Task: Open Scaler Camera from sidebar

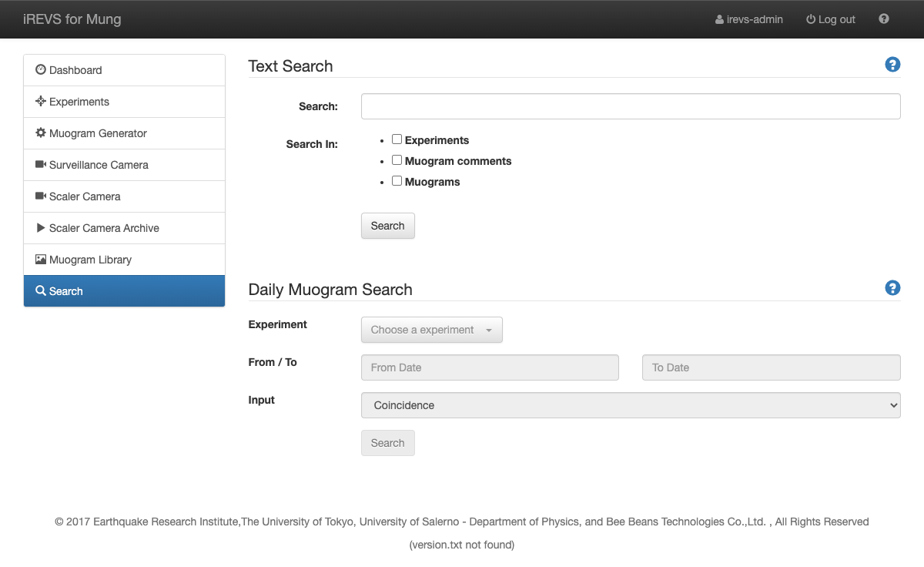Action: [x=85, y=196]
